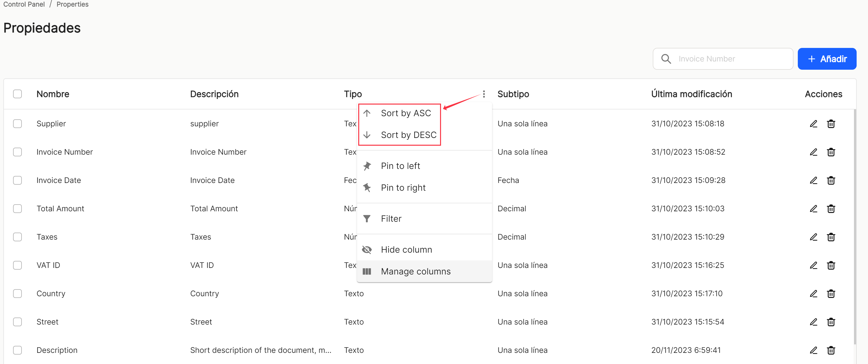Sort by the Descripción column header
868x364 pixels.
[x=214, y=94]
